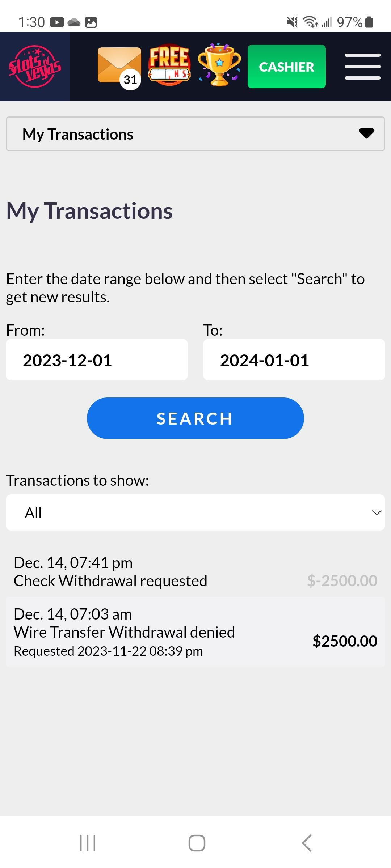Edit the From date field

tap(97, 360)
